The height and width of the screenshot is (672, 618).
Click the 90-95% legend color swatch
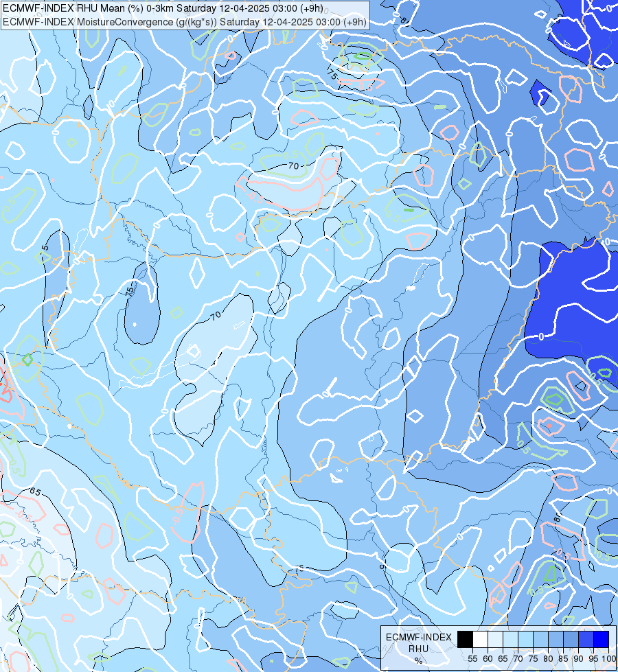click(586, 639)
